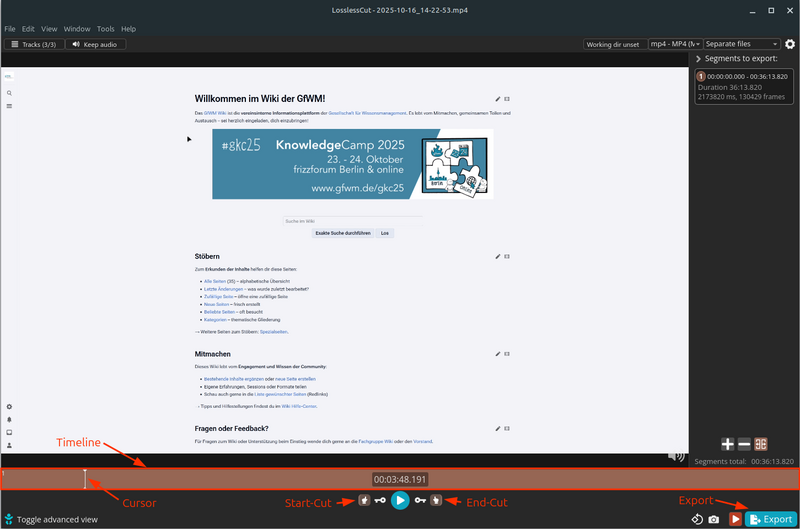Remove current segment with minus icon
The width and height of the screenshot is (800, 529).
point(744,444)
